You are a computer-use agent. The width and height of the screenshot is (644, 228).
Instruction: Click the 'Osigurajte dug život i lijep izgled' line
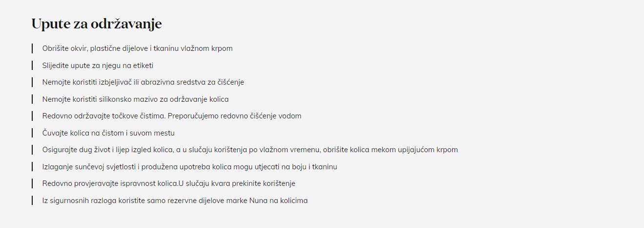tap(250, 150)
